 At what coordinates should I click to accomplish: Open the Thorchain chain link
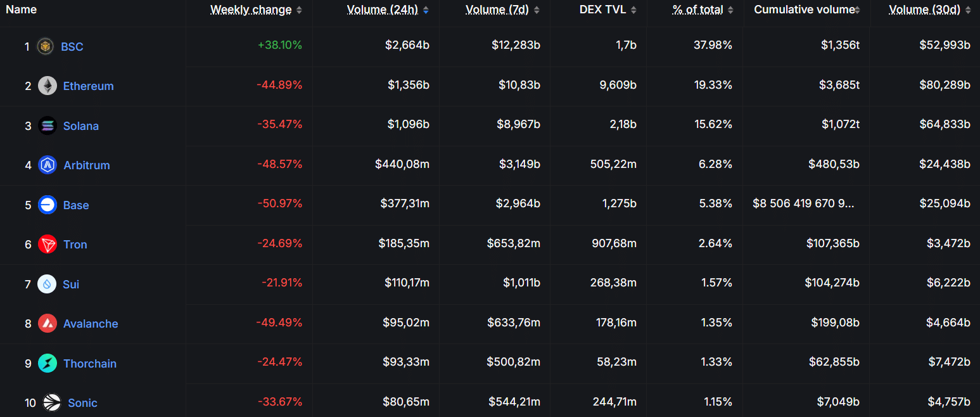pyautogui.click(x=90, y=364)
